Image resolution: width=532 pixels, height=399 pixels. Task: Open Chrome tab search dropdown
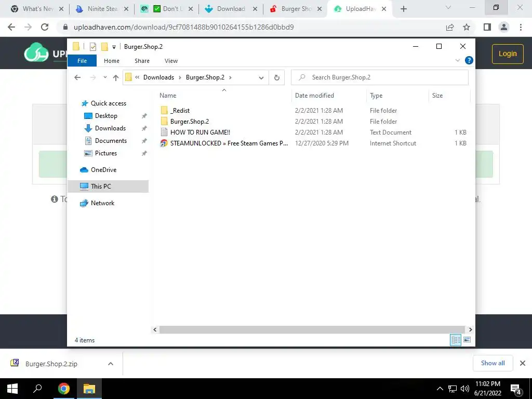coord(448,7)
